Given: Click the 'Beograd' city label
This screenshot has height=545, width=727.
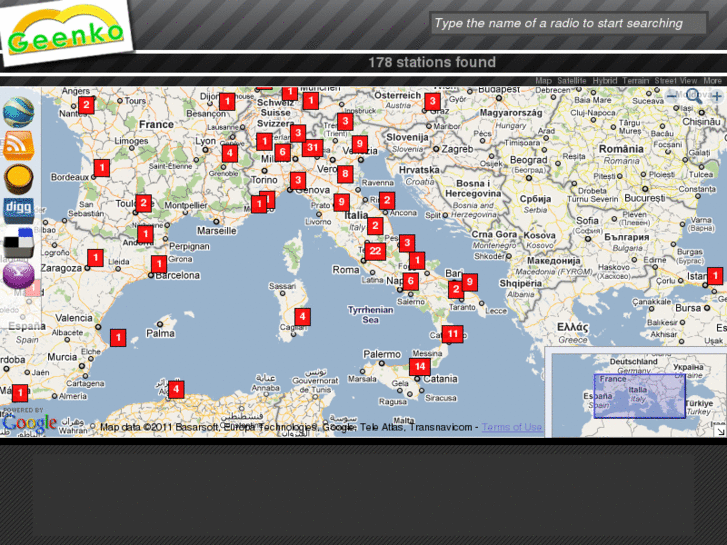Looking at the screenshot, I should (x=529, y=160).
